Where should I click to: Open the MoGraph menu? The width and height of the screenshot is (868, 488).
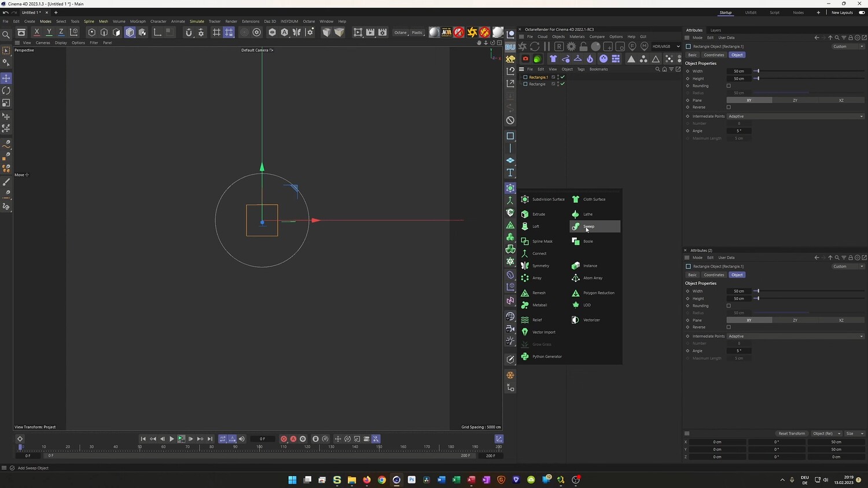(138, 21)
